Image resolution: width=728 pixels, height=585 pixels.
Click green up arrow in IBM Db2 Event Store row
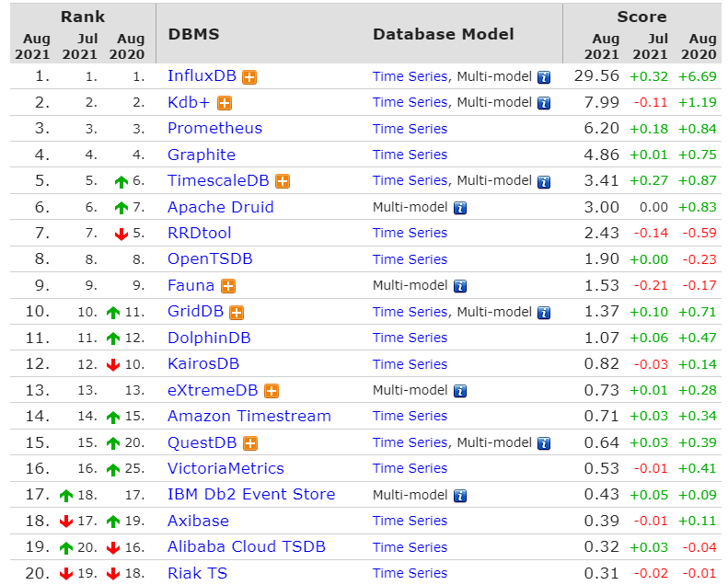coord(66,496)
